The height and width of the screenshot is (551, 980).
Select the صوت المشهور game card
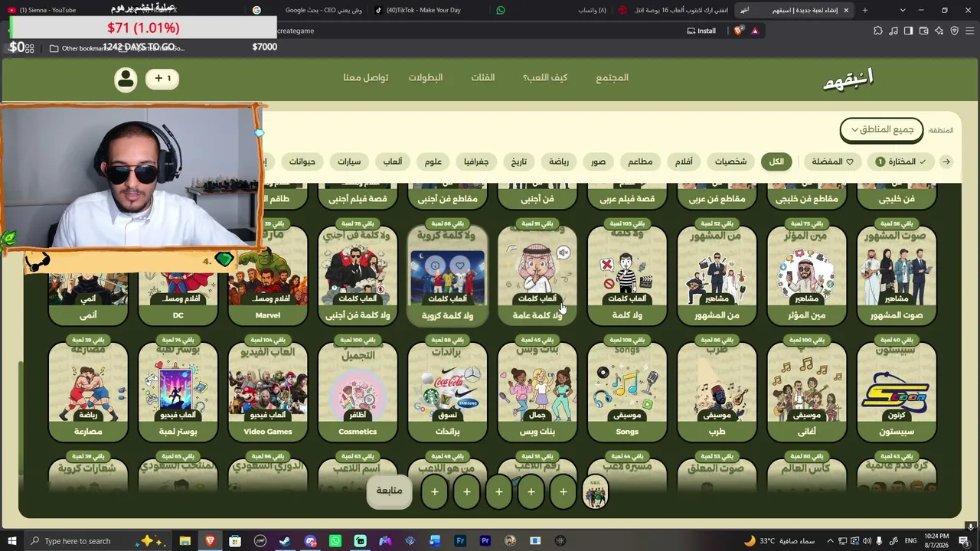pyautogui.click(x=897, y=275)
